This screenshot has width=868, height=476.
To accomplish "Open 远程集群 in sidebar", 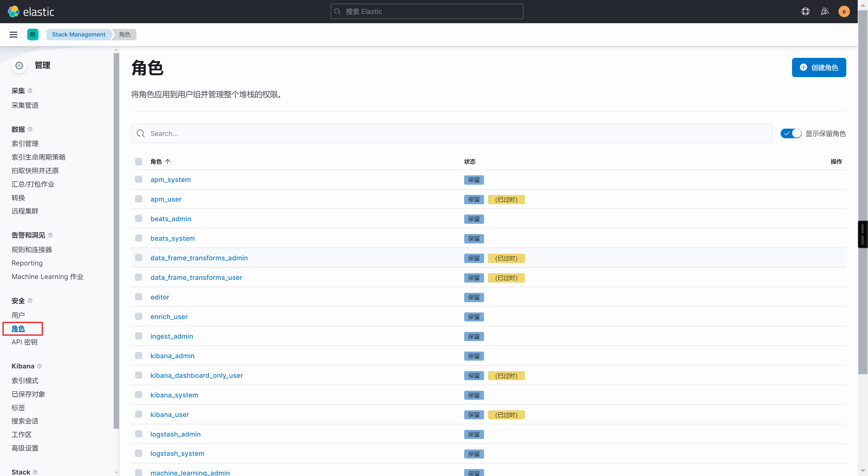I will click(x=25, y=211).
